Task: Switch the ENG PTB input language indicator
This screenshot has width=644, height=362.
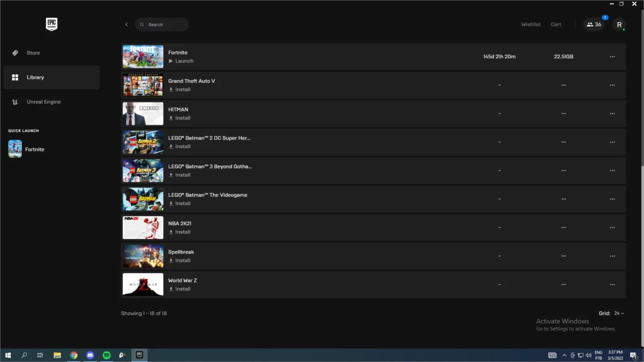Action: click(x=598, y=355)
